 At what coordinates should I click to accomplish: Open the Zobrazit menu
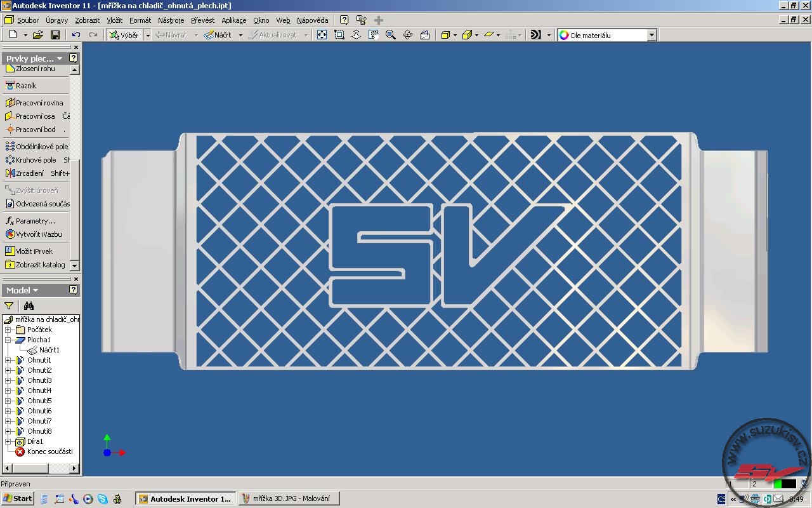[x=87, y=20]
